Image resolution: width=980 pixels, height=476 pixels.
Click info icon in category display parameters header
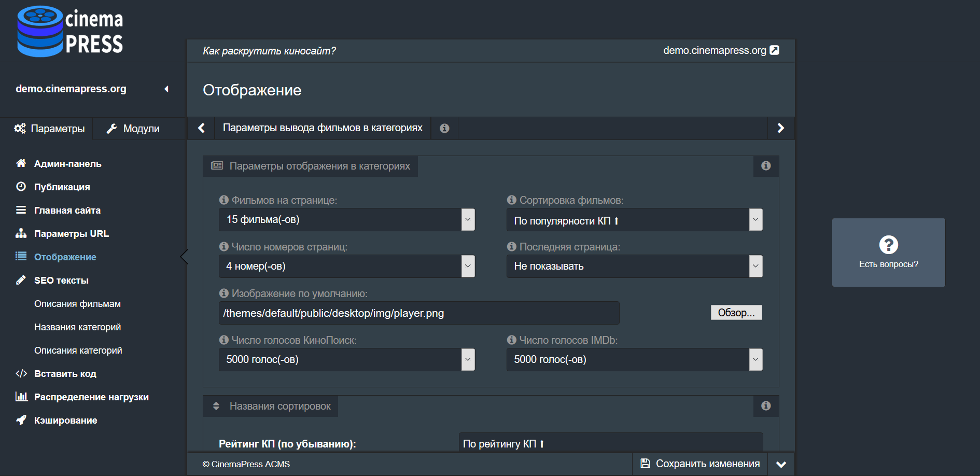[766, 166]
